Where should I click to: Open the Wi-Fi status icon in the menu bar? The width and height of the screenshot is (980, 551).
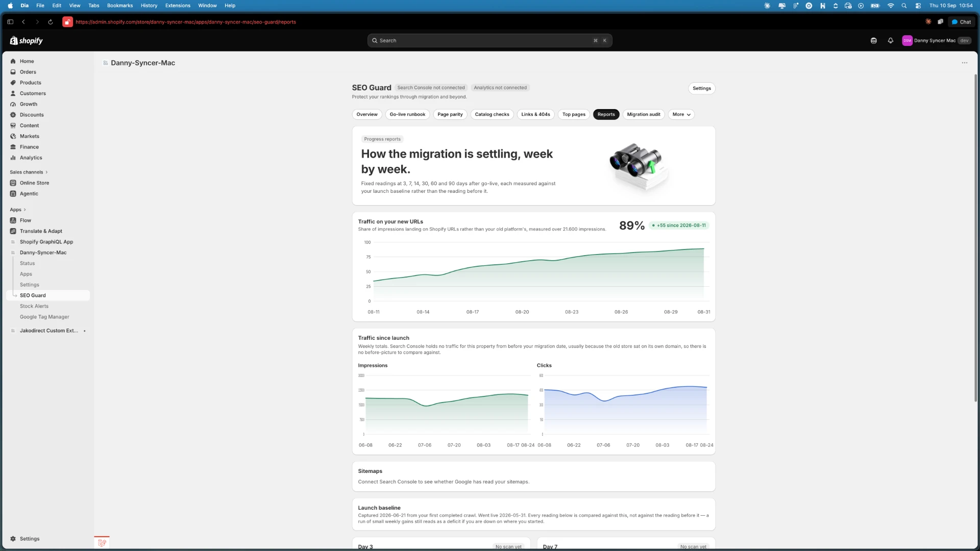coord(891,6)
